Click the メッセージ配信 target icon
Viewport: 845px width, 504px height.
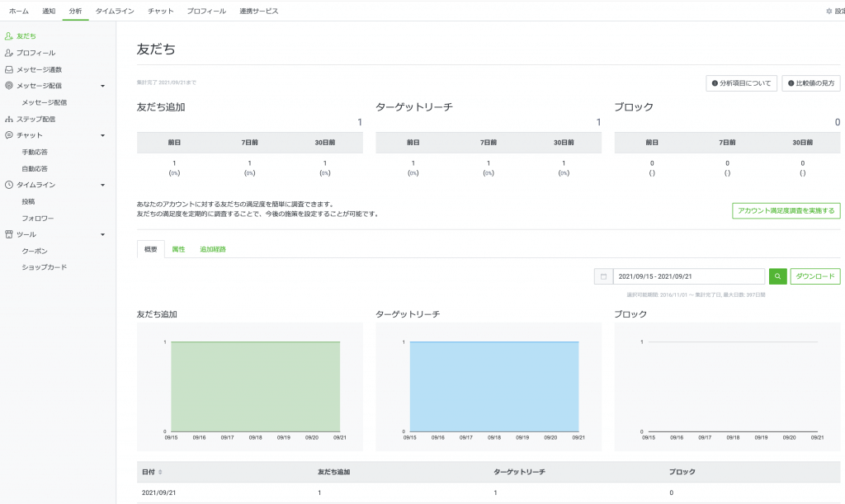tap(8, 86)
